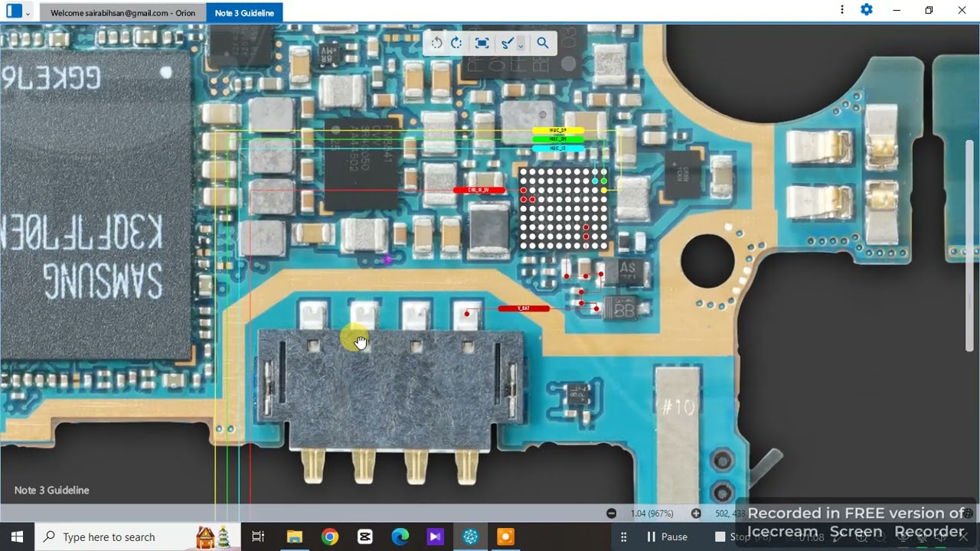Click the Note 3 Guideline caption

coord(52,490)
